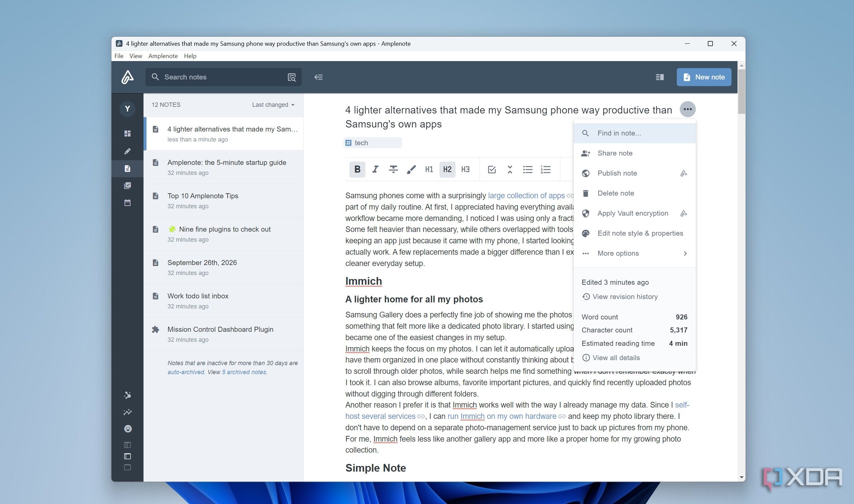Click the advanced search icon inside search box
This screenshot has height=504, width=854.
[292, 77]
